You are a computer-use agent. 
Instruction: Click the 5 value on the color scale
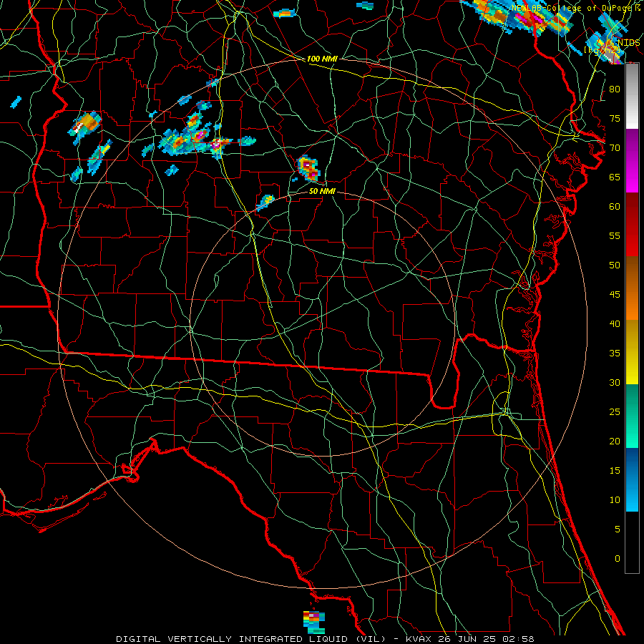click(x=618, y=530)
